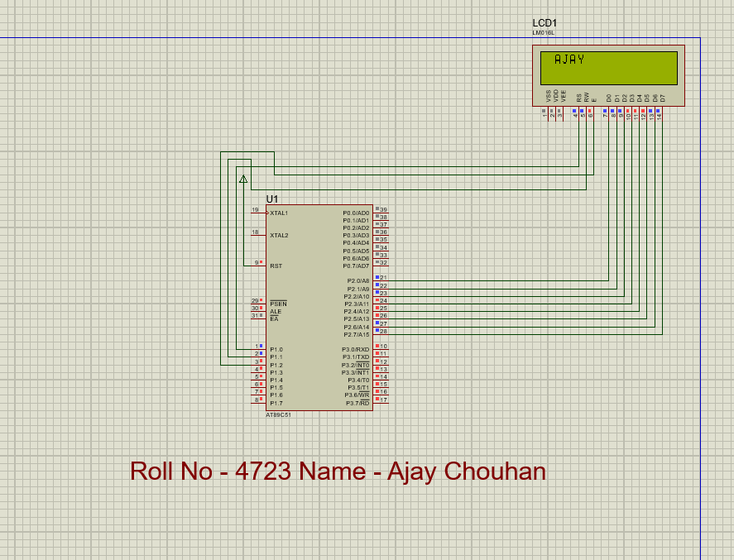
Task: Select the VSS pin label on LCD1
Action: coord(548,97)
